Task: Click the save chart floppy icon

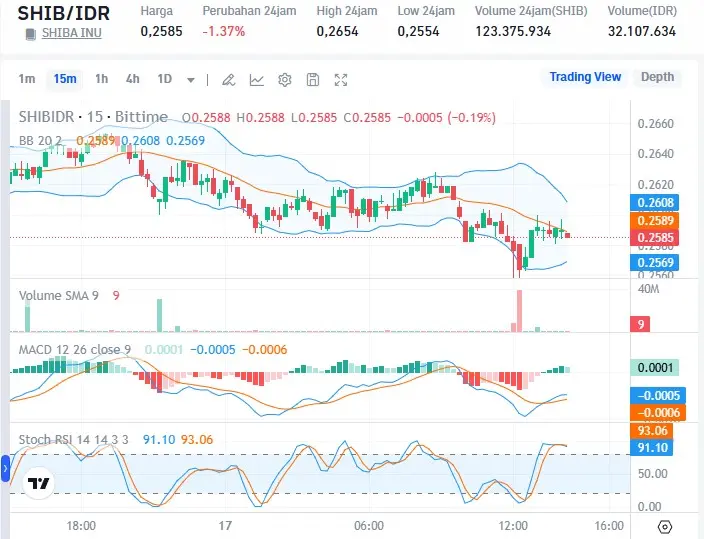Action: click(x=313, y=80)
